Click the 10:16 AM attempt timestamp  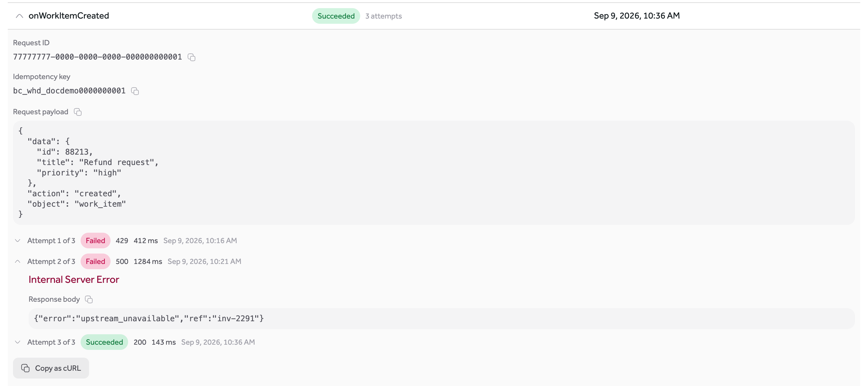tap(200, 241)
